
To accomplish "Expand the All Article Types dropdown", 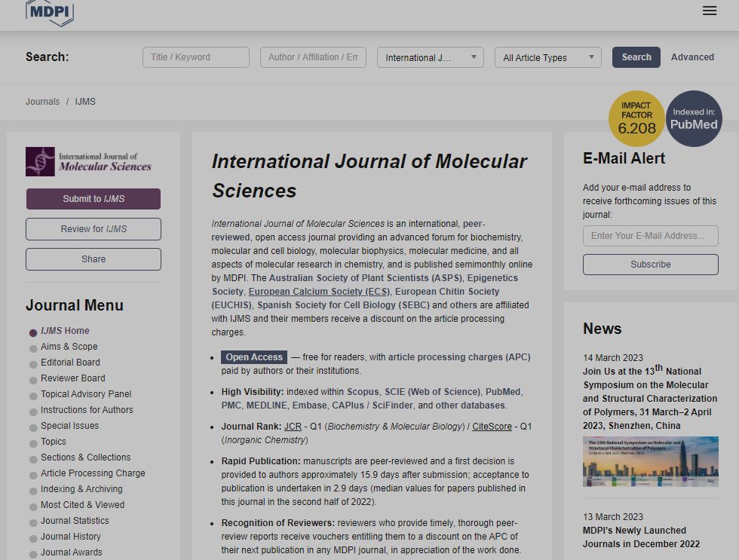I will pos(547,57).
